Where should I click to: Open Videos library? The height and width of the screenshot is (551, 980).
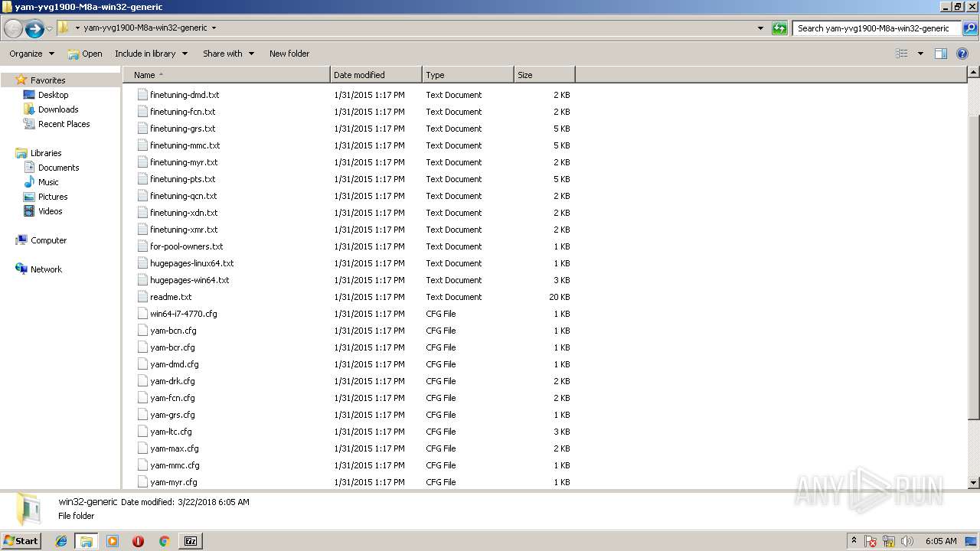coord(50,211)
